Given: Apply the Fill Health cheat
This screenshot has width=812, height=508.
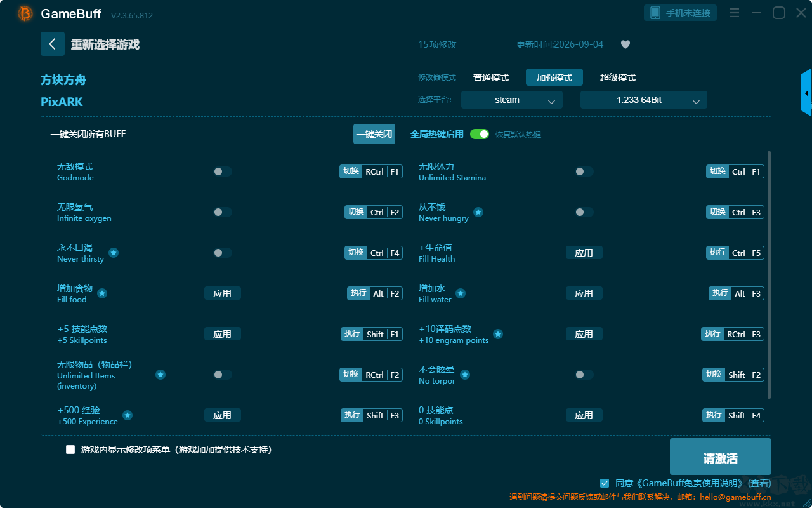Looking at the screenshot, I should tap(584, 253).
